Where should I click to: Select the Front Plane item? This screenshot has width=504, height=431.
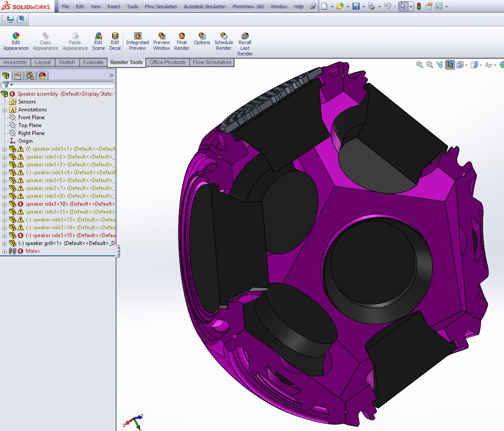pos(31,117)
